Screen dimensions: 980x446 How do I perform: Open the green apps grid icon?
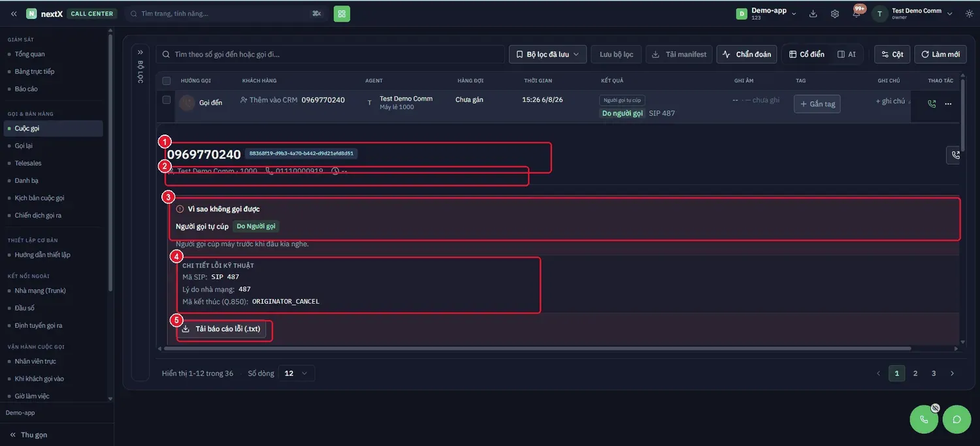click(342, 14)
